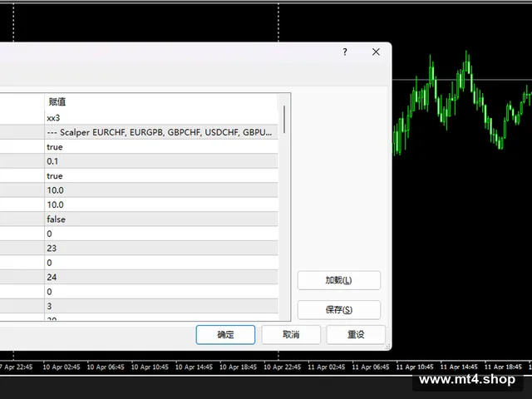The height and width of the screenshot is (399, 532).
Task: Select the 赋值 column header
Action: click(x=161, y=101)
